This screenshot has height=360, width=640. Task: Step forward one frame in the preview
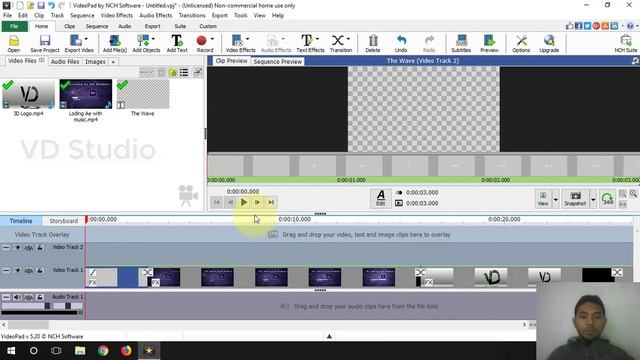tap(258, 202)
